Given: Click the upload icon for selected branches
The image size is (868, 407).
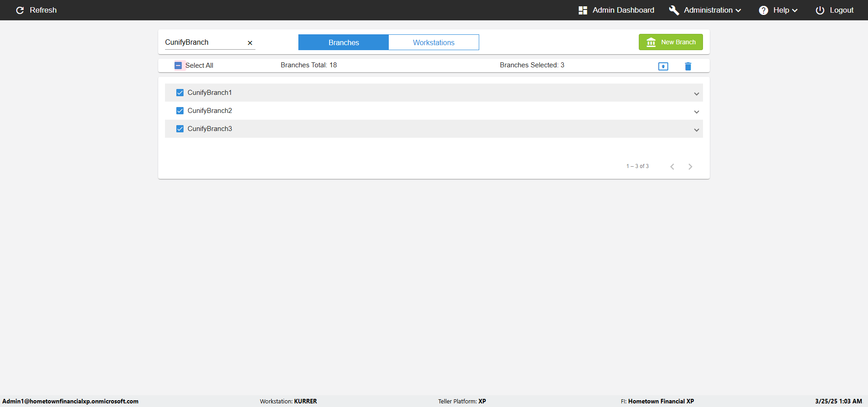Looking at the screenshot, I should tap(663, 66).
